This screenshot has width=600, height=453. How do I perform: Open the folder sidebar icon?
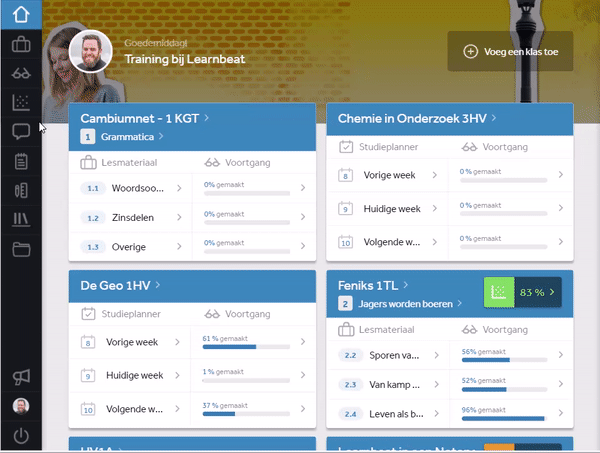pyautogui.click(x=21, y=249)
